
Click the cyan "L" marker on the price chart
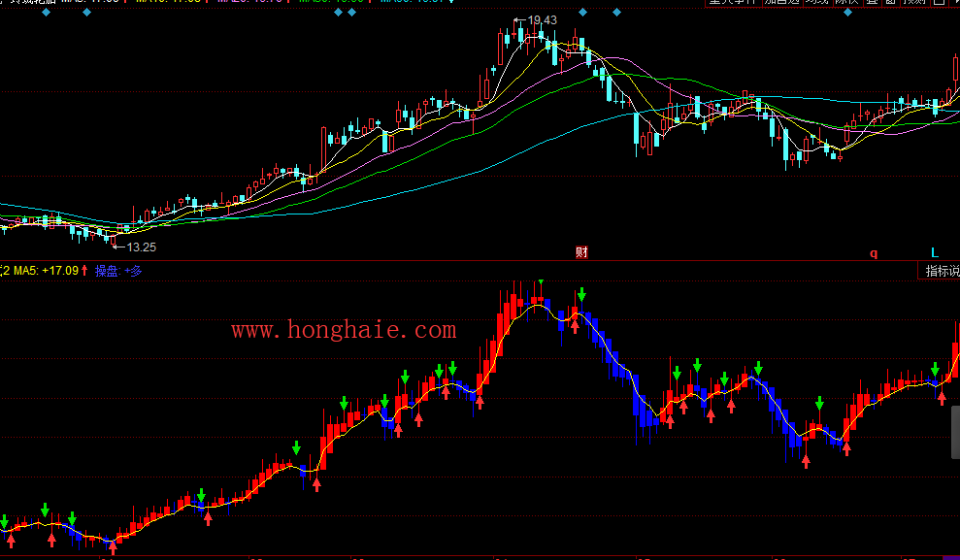click(x=935, y=252)
